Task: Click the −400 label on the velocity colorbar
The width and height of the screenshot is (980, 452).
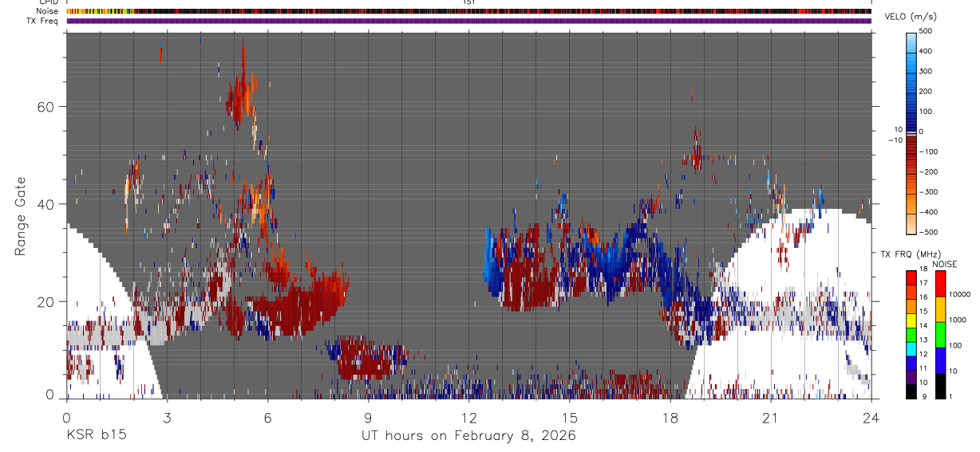Action: pos(929,212)
